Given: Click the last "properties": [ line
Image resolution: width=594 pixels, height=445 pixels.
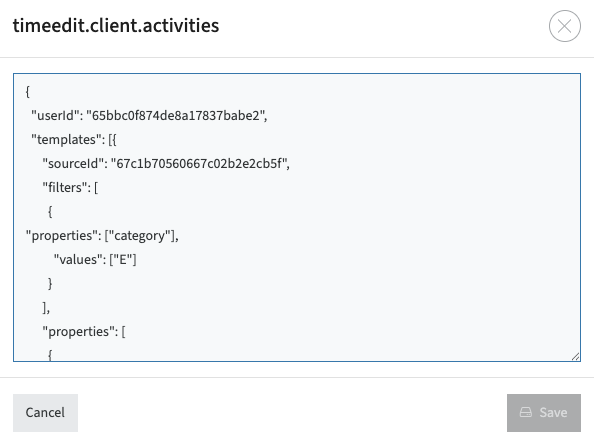Looking at the screenshot, I should pos(84,331).
